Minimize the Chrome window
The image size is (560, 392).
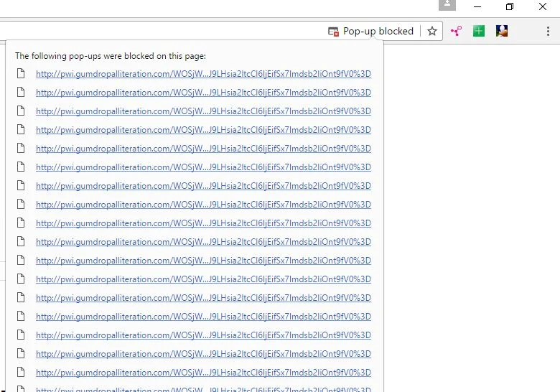click(477, 6)
